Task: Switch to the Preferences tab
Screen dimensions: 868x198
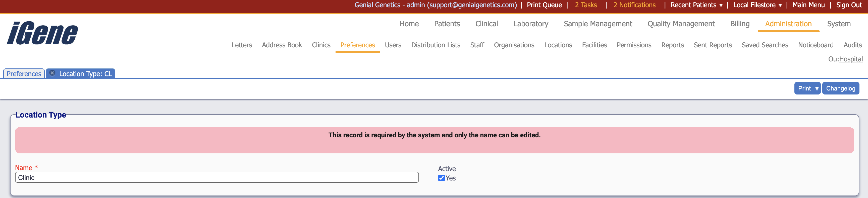Action: (24, 74)
